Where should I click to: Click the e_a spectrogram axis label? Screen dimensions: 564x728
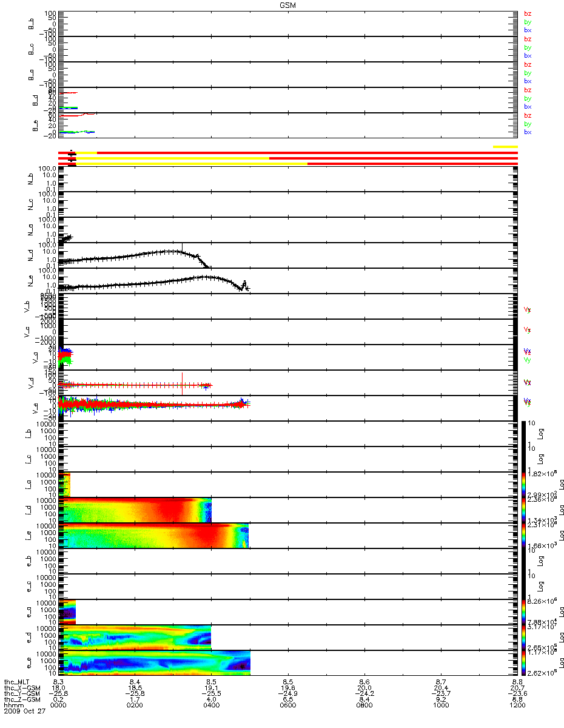point(30,612)
